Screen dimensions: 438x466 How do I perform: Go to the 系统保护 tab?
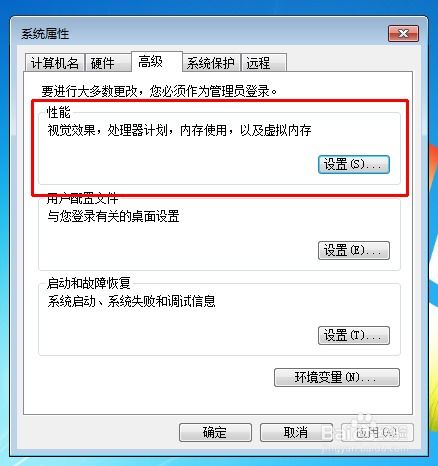[211, 63]
